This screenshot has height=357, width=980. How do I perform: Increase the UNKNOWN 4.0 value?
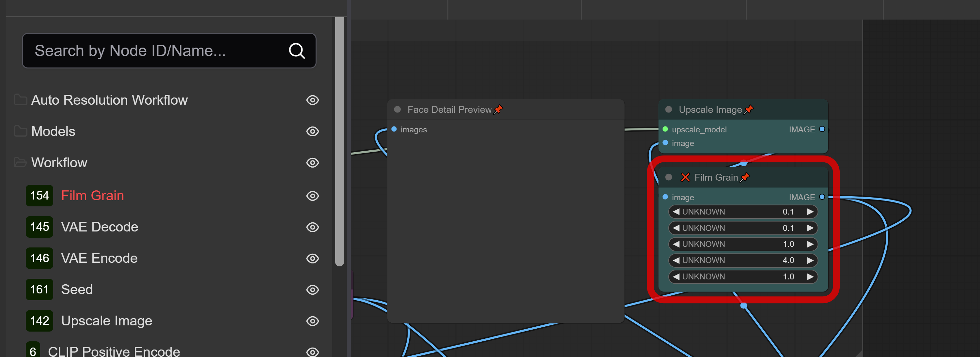pyautogui.click(x=810, y=260)
